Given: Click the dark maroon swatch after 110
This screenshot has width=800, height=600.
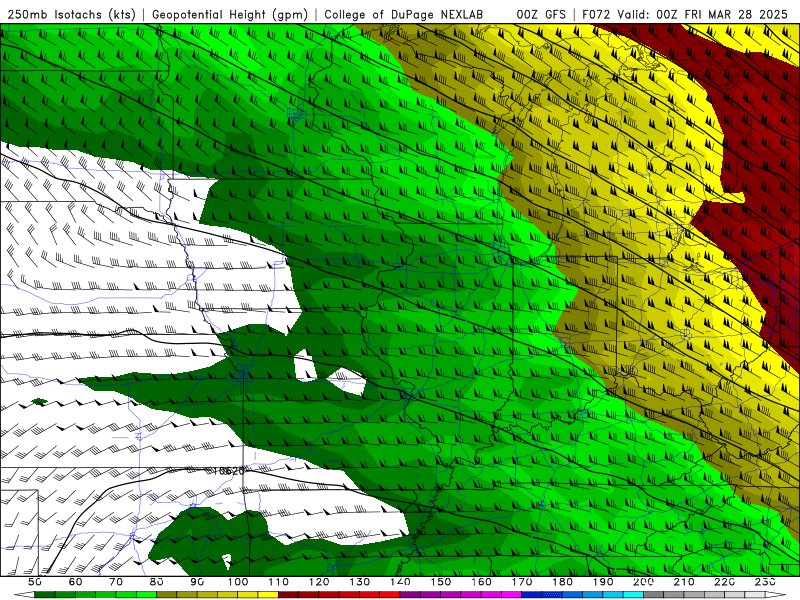Looking at the screenshot, I should point(288,594).
